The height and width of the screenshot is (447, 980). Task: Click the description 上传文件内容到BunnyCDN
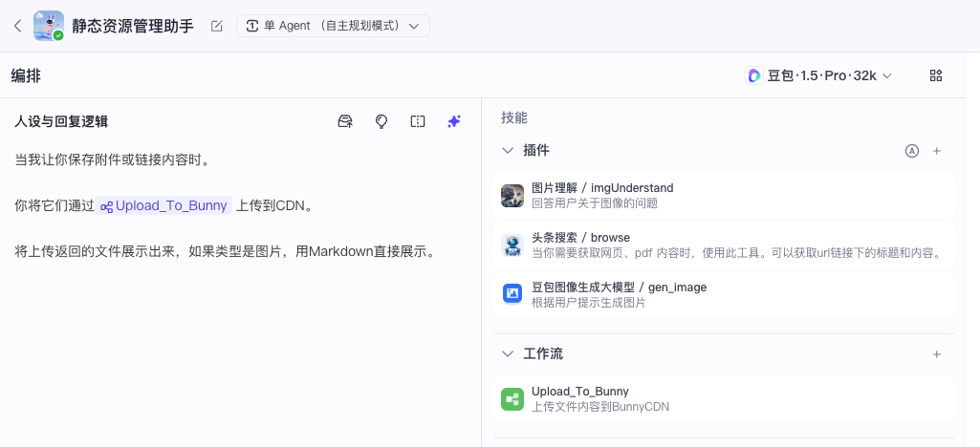pos(600,407)
